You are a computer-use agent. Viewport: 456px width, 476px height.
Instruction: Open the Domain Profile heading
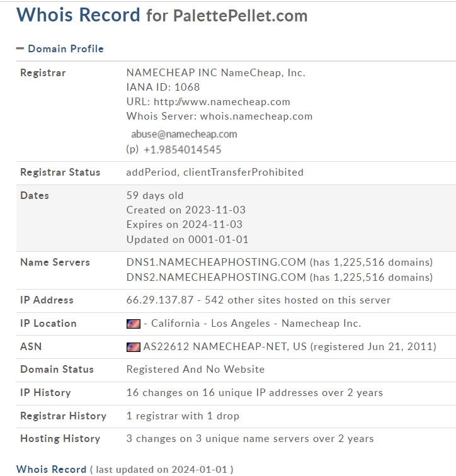pyautogui.click(x=66, y=48)
